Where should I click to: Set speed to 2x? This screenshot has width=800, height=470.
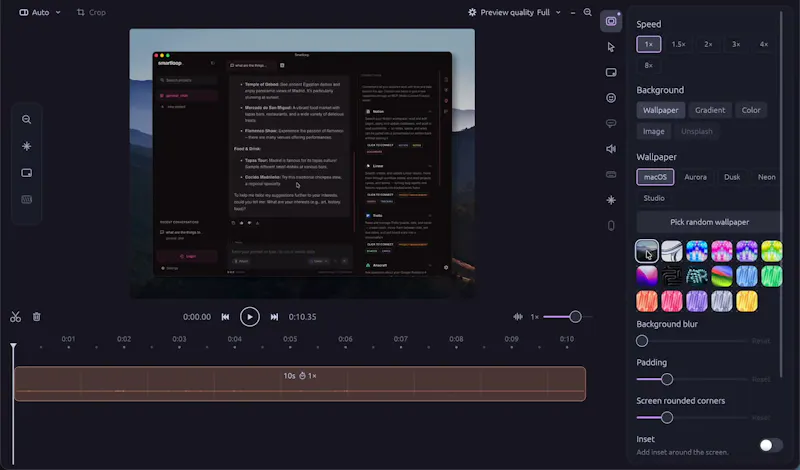pos(708,44)
